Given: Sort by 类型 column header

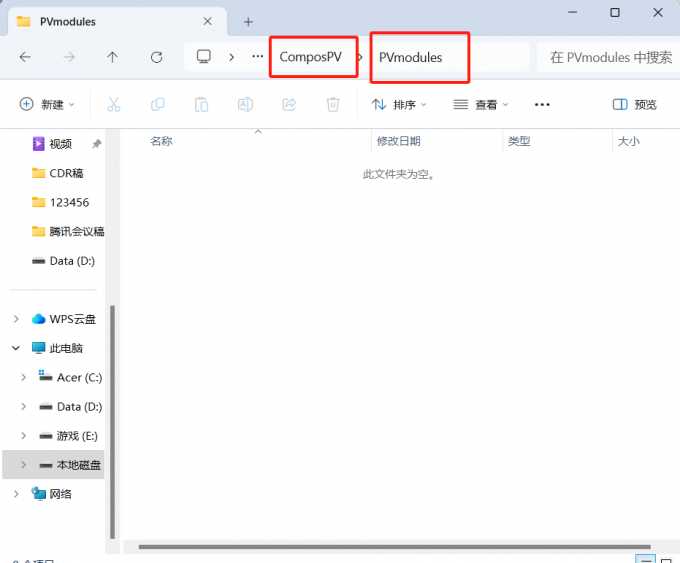Looking at the screenshot, I should (519, 141).
